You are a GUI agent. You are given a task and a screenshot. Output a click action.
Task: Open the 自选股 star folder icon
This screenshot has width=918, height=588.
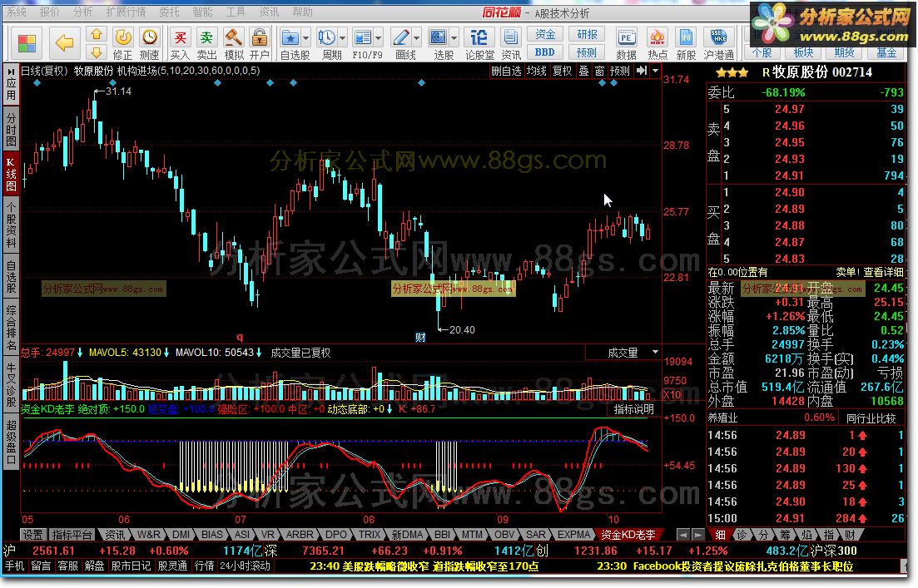point(290,38)
